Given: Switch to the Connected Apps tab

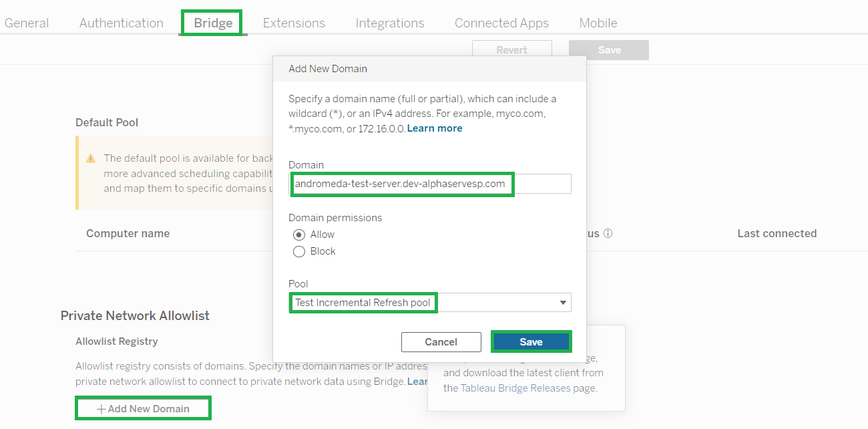Looking at the screenshot, I should coord(501,22).
